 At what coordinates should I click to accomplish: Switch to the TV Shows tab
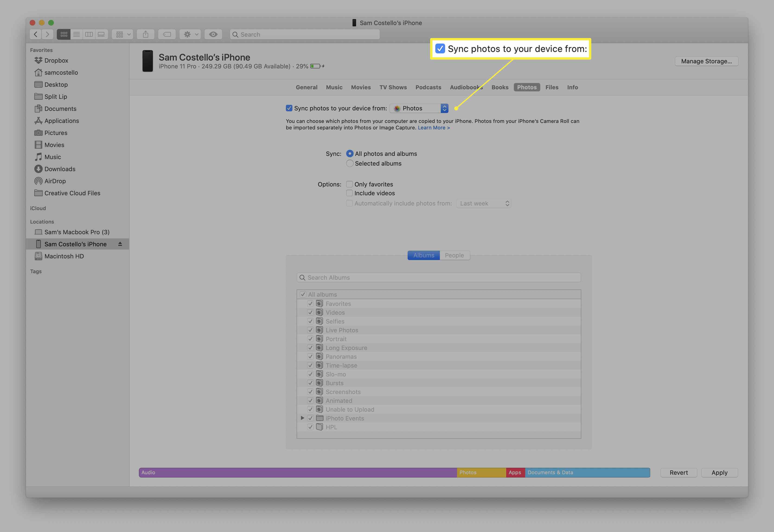click(393, 87)
